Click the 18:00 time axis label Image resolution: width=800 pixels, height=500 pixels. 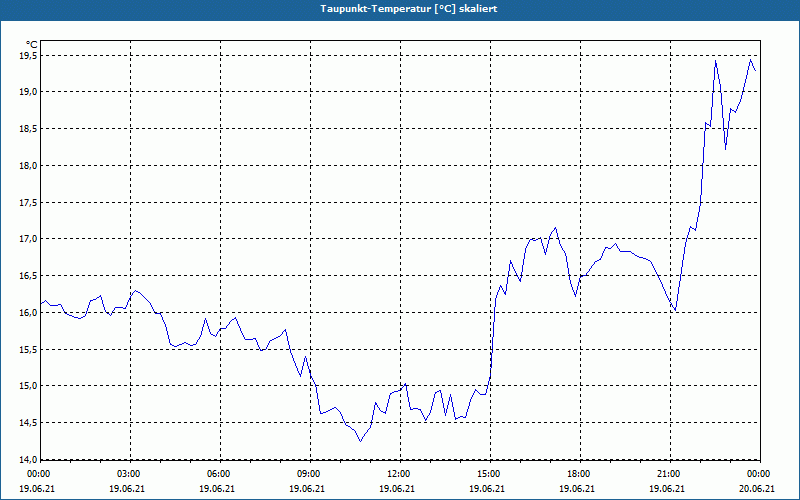579,474
